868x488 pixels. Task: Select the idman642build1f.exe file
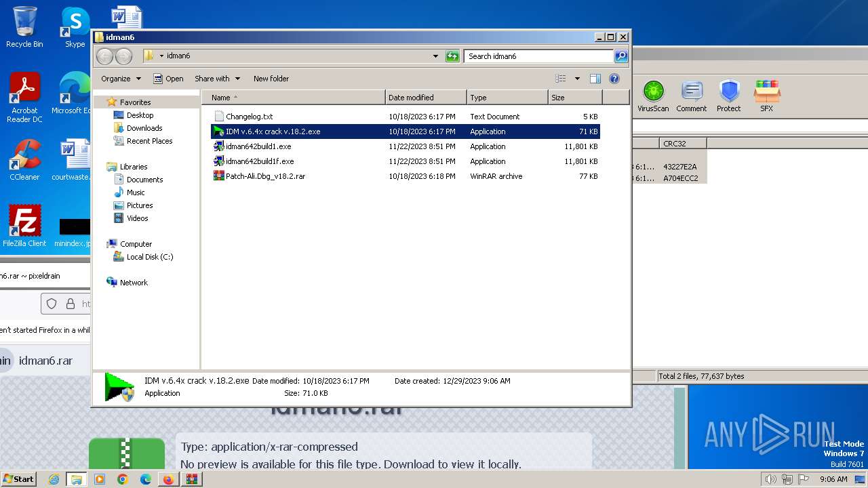tap(406, 161)
